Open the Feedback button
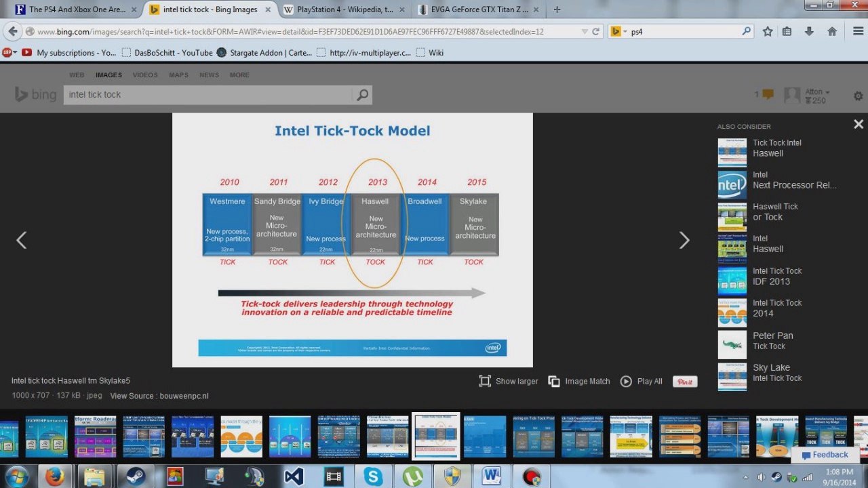This screenshot has width=868, height=488. click(x=824, y=455)
